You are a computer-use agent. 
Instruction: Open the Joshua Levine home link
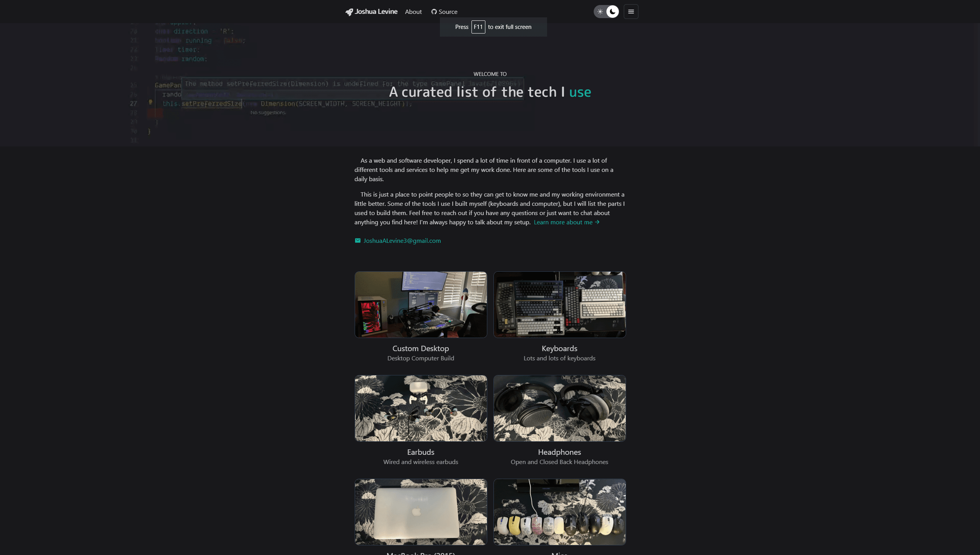[x=371, y=12]
